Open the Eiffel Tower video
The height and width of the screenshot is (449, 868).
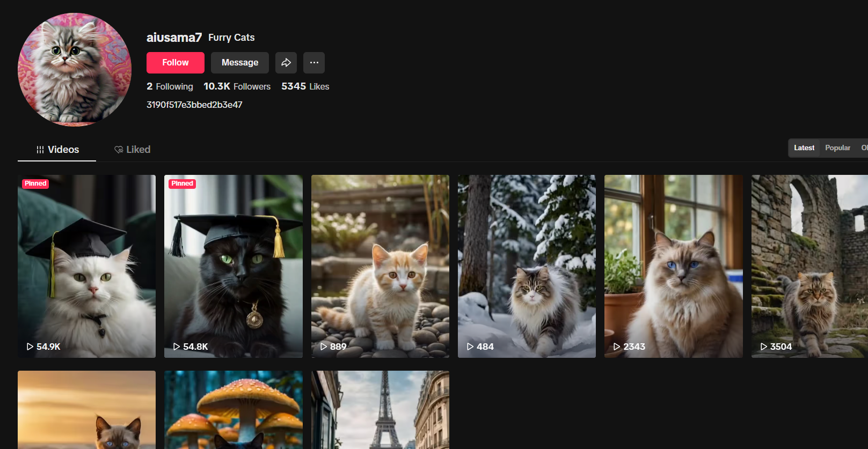tap(380, 410)
